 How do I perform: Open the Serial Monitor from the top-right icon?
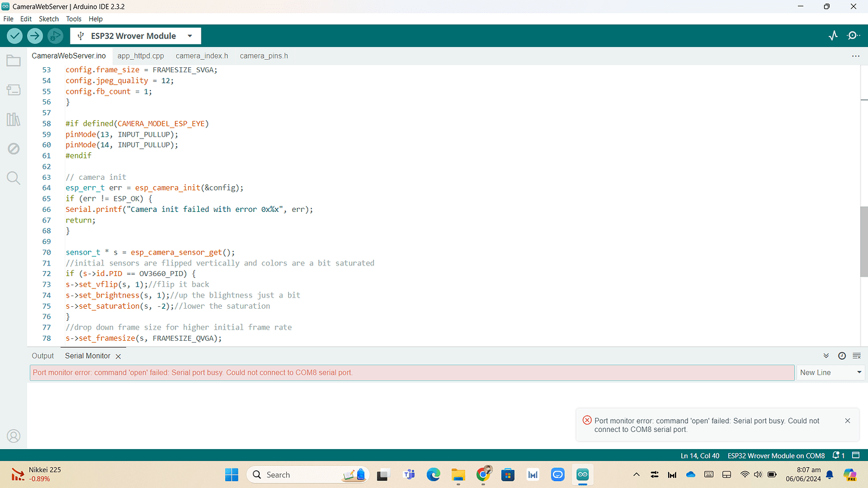853,36
